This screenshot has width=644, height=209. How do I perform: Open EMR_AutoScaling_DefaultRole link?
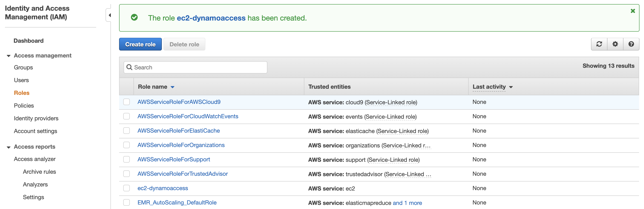coord(177,202)
